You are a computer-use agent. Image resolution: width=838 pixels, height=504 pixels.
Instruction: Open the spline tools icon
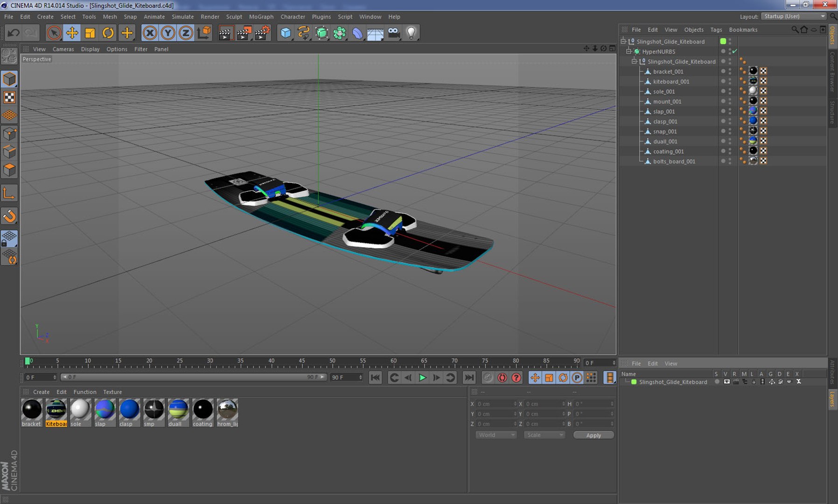pos(304,33)
